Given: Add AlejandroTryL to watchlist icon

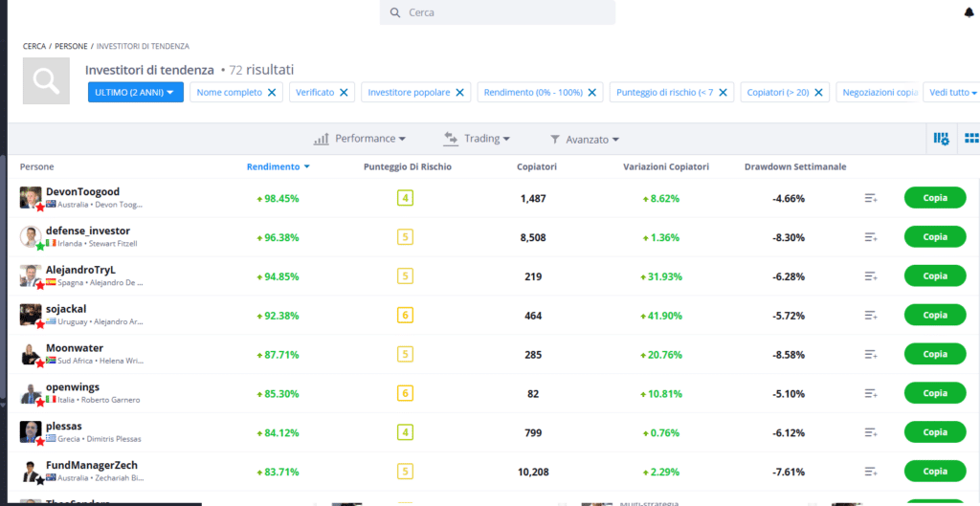Looking at the screenshot, I should (x=871, y=276).
